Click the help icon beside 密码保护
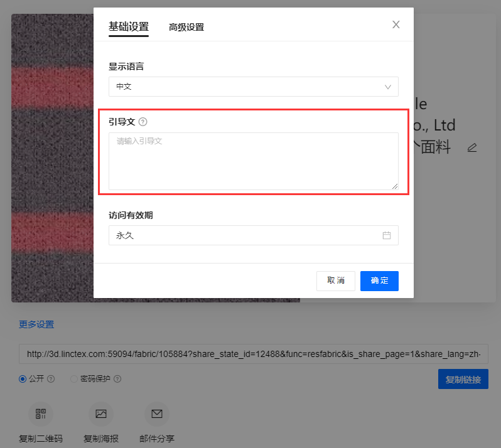 point(117,379)
